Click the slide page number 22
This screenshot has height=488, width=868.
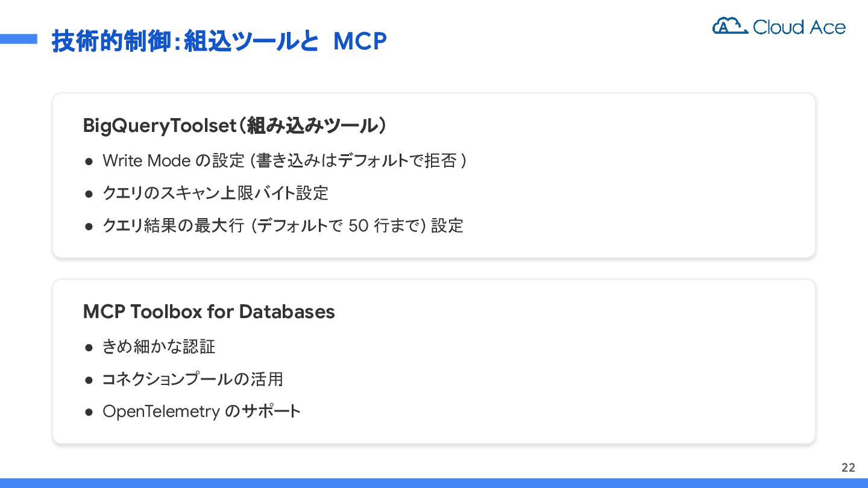848,468
